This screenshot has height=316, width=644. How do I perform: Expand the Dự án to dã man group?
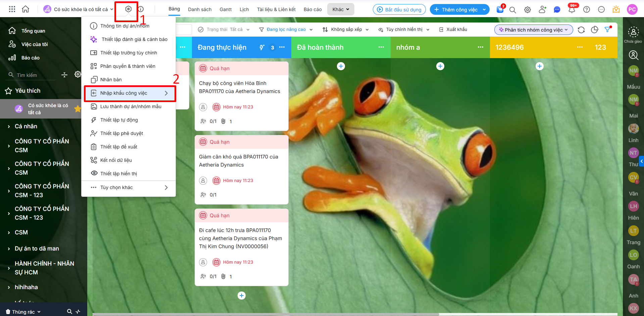point(9,249)
